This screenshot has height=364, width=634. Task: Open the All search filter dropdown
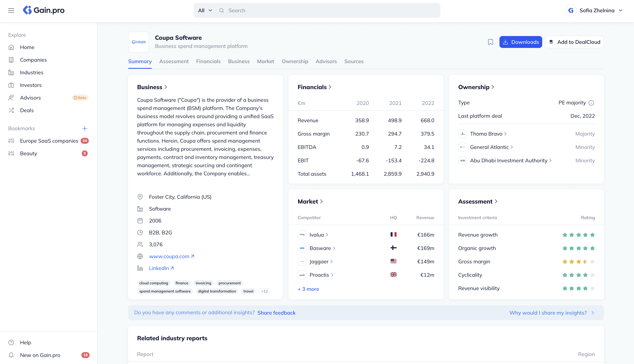(x=205, y=11)
